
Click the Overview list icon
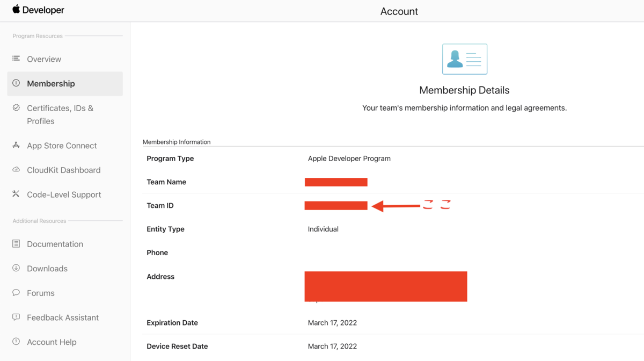[x=16, y=59]
